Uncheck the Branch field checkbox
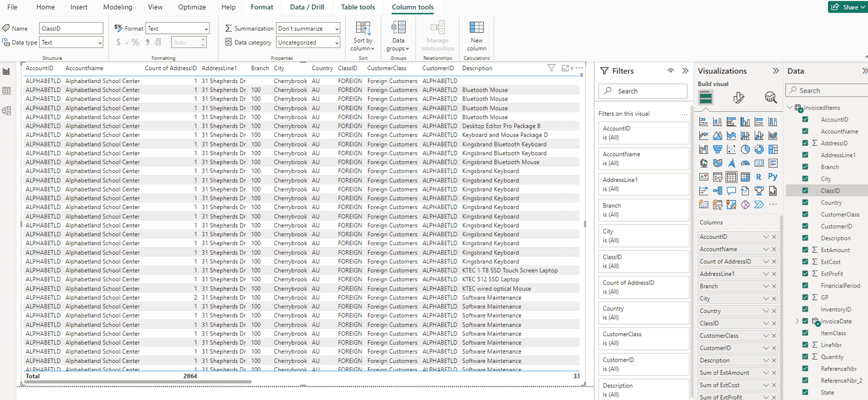868x400 pixels. tap(805, 167)
